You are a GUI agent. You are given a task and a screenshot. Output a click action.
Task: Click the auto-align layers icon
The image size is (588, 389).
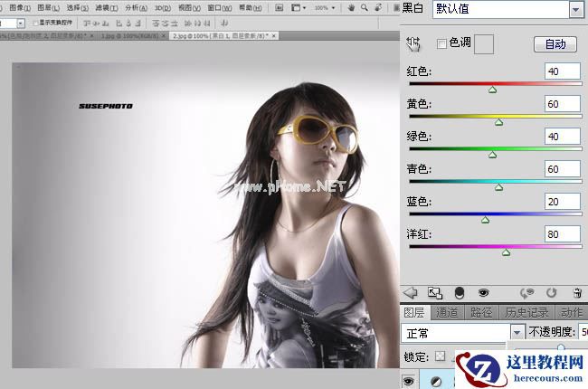[x=224, y=24]
